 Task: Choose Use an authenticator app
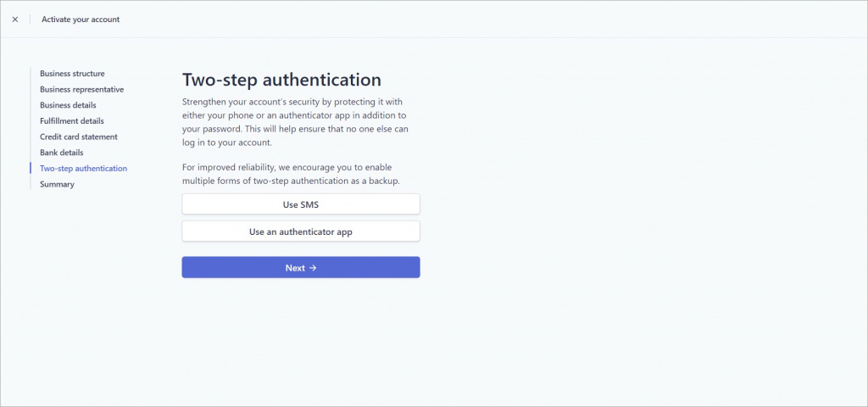point(301,231)
